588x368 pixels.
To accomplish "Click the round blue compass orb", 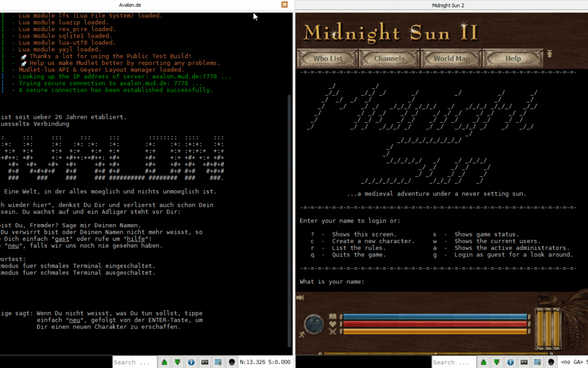I will click(314, 324).
